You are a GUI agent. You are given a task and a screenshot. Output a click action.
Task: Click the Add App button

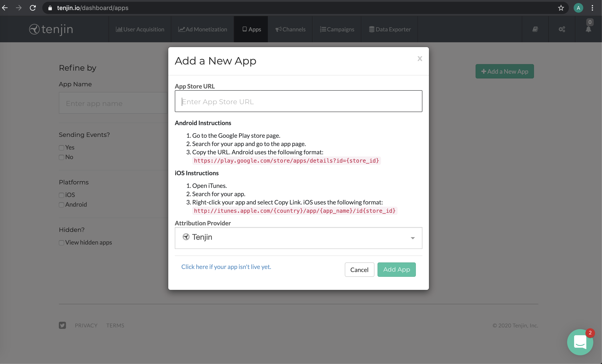coord(396,269)
